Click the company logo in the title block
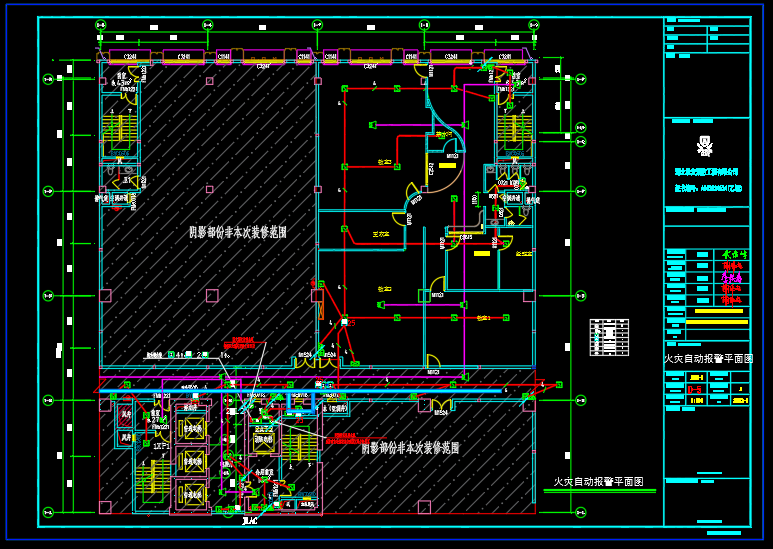Screen dimensions: 773x549 (705, 143)
